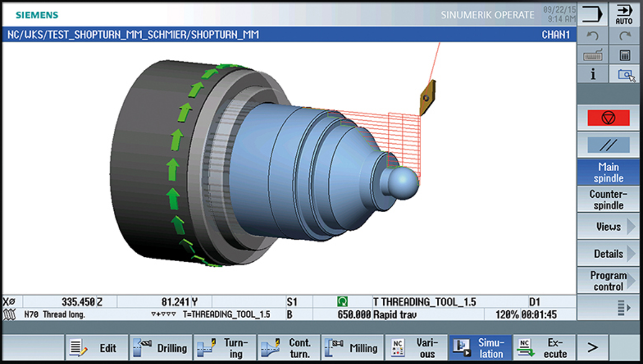Click the spindle rotation status icon
Screen dimensions: 643x364
[342, 302]
